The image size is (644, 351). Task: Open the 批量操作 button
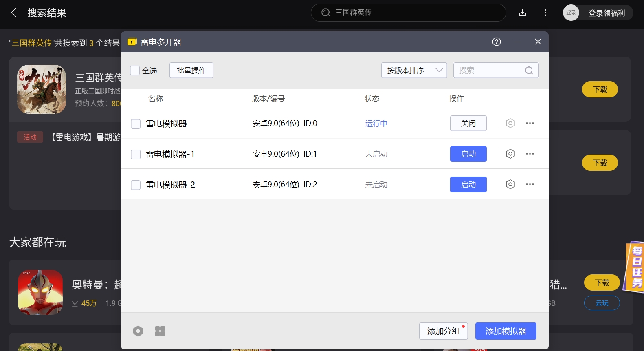click(191, 71)
